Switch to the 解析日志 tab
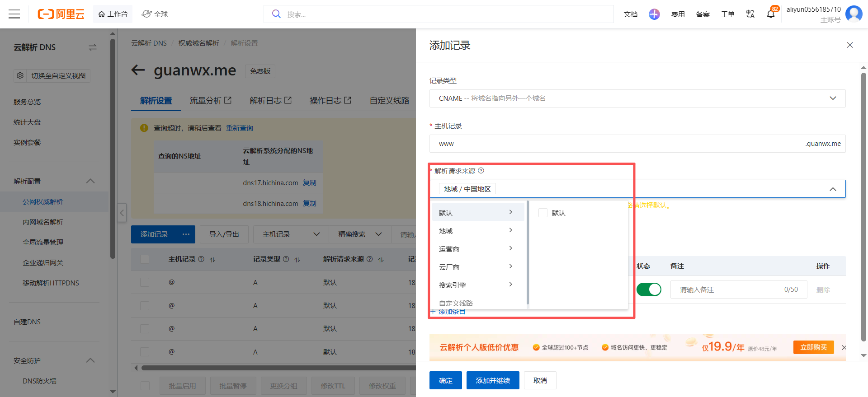This screenshot has width=868, height=397. coord(271,100)
